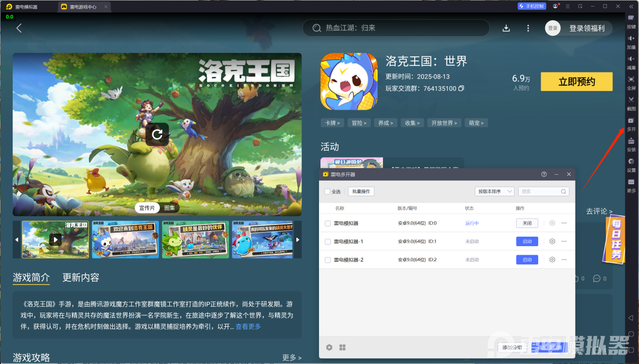Viewport: 639px width, 364px height.
Task: Follow the 去评论 > link
Action: tap(599, 211)
